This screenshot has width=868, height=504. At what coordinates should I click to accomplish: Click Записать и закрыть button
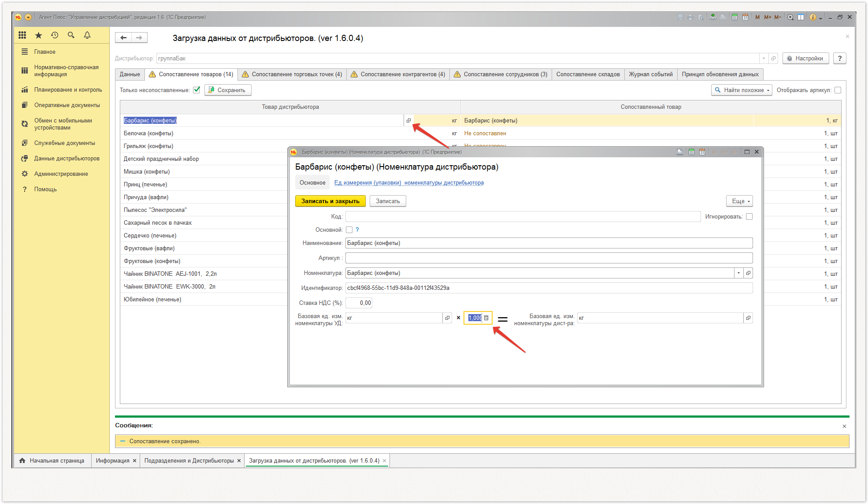click(330, 201)
